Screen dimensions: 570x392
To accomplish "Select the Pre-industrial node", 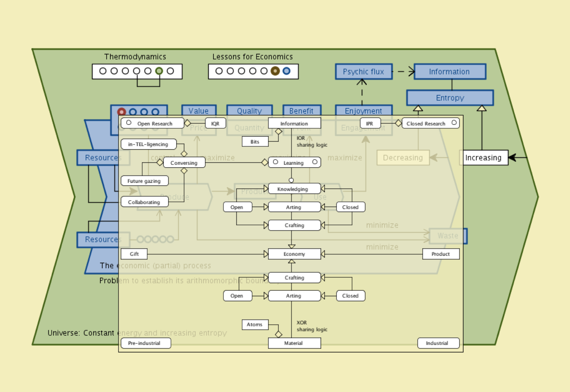I will pyautogui.click(x=146, y=343).
